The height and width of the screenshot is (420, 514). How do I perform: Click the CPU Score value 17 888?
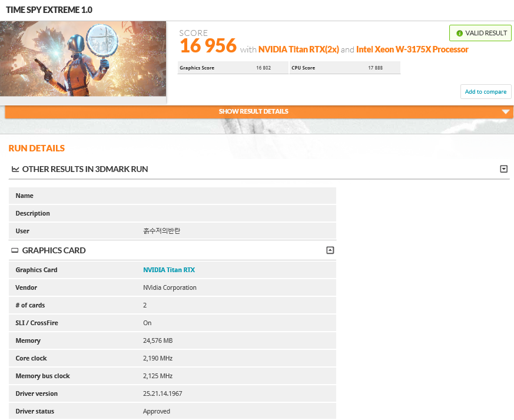(375, 68)
